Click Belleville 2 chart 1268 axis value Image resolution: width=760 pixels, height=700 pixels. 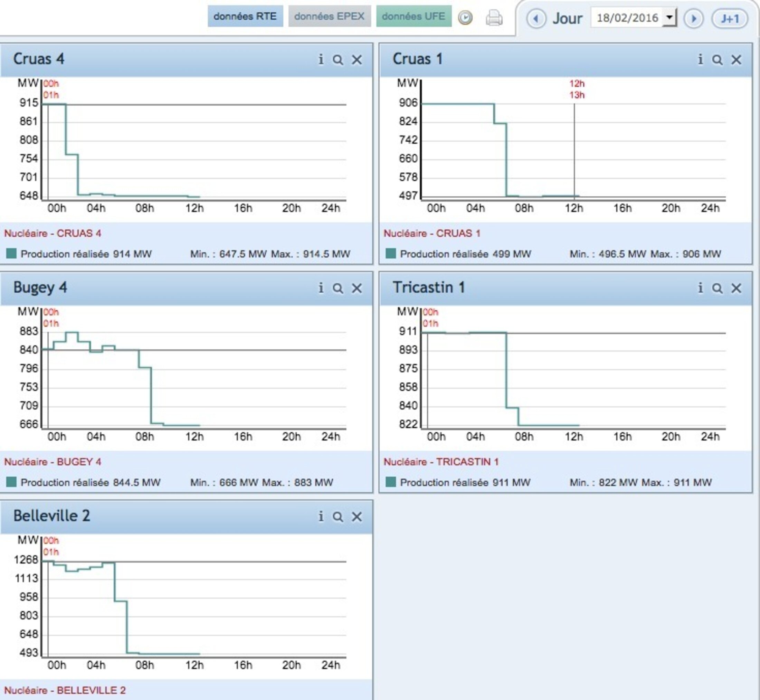pyautogui.click(x=26, y=559)
